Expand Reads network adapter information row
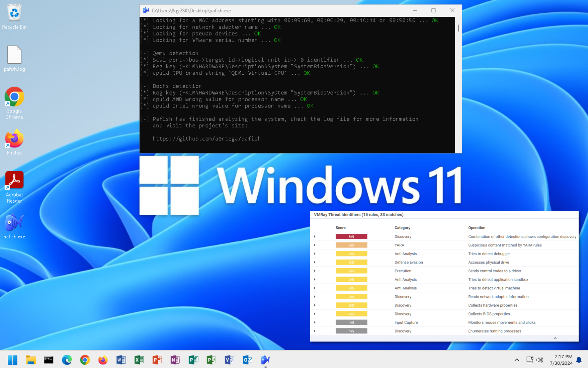Screen dimensions: 588x368 pos(315,297)
